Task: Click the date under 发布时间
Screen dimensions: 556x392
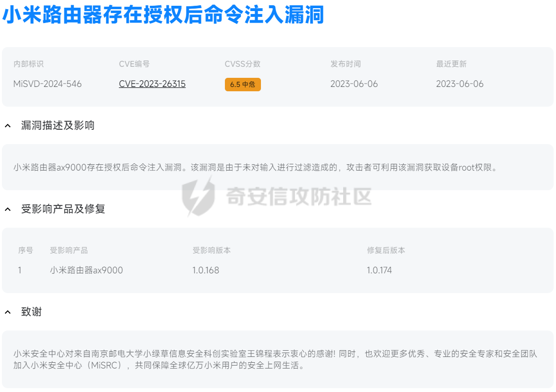Action: click(354, 84)
